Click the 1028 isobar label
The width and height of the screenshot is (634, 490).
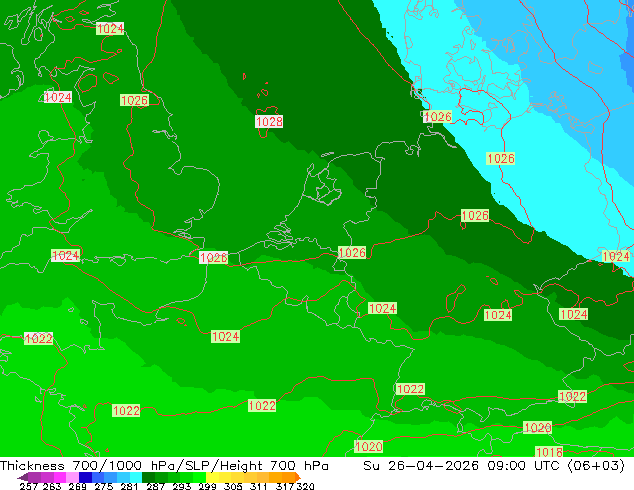click(x=269, y=121)
